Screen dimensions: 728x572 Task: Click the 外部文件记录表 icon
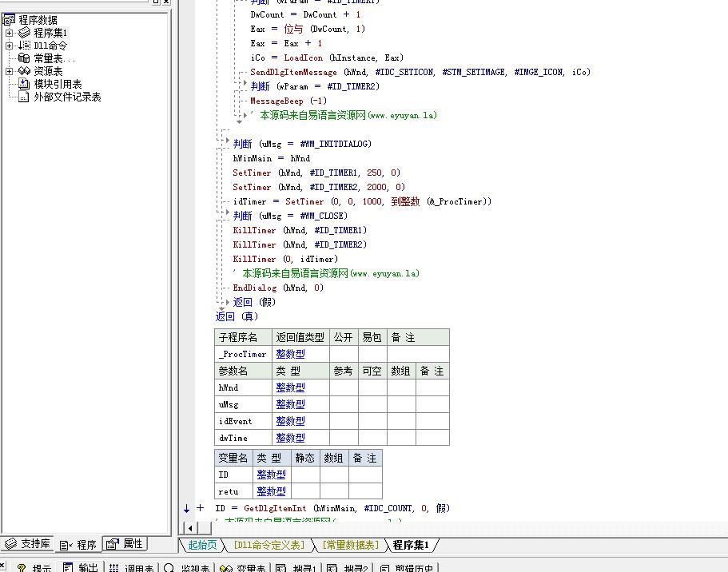[x=24, y=97]
